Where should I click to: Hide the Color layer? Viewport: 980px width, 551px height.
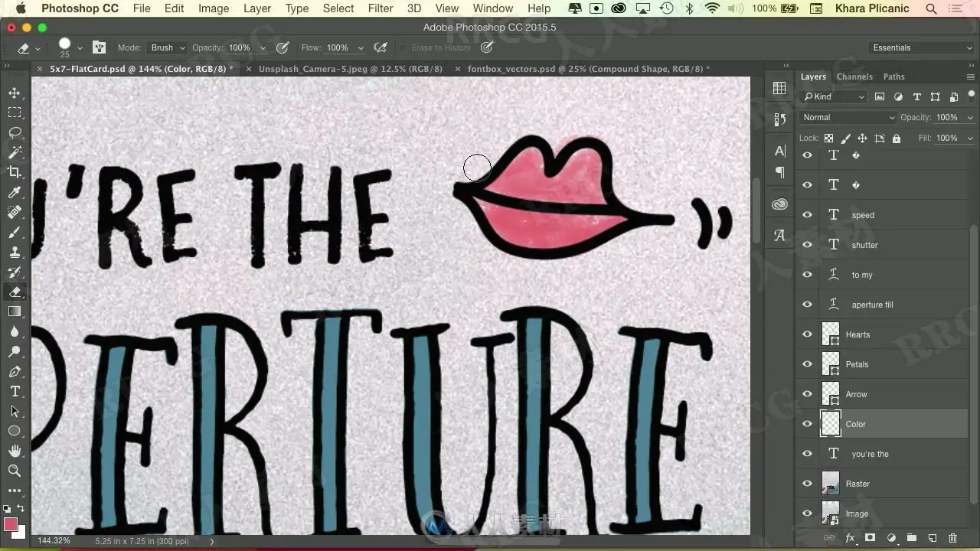coord(807,424)
